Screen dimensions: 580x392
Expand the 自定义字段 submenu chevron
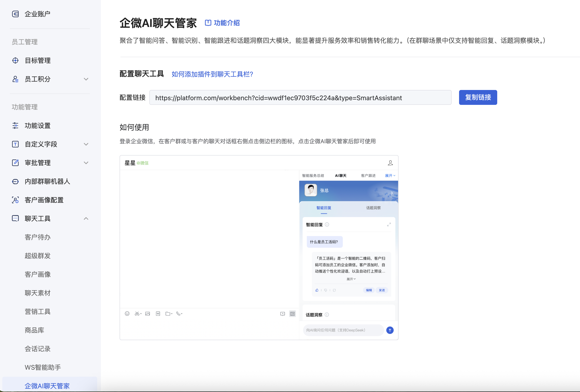tap(86, 144)
